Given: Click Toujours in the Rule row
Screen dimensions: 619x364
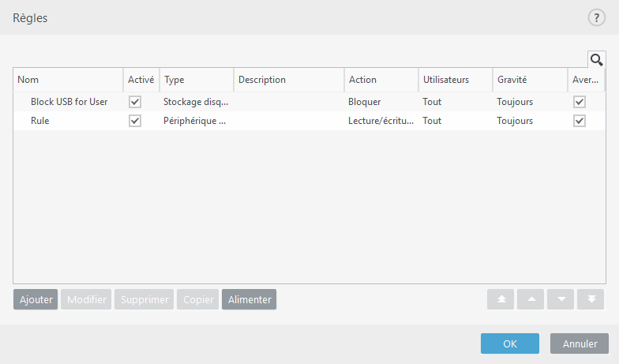Looking at the screenshot, I should pos(515,121).
